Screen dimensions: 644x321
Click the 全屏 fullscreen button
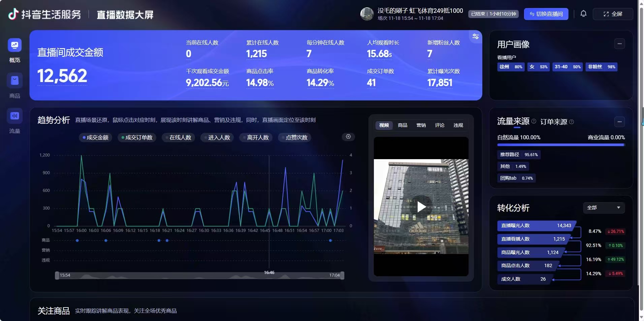(613, 14)
